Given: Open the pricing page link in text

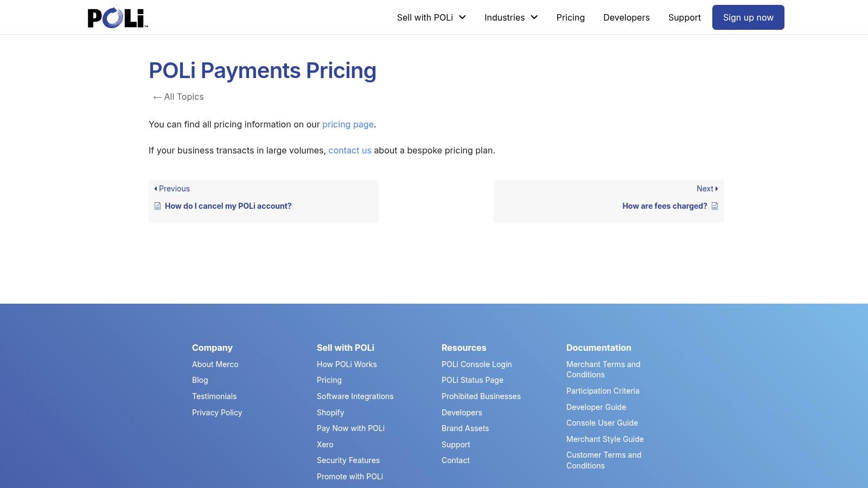Looking at the screenshot, I should tap(348, 124).
